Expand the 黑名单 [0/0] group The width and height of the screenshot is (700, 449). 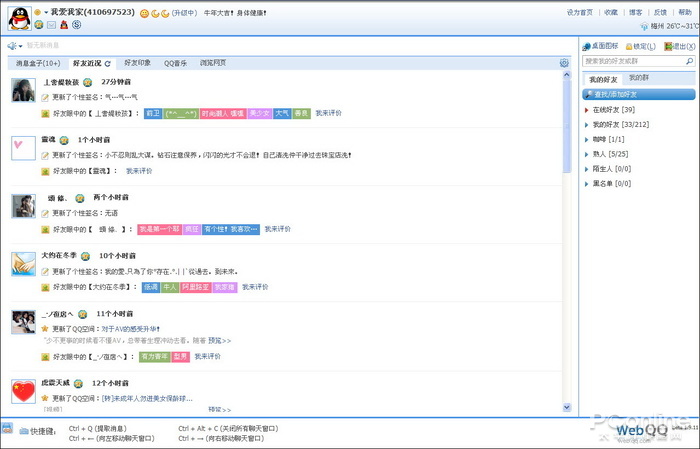coord(587,184)
